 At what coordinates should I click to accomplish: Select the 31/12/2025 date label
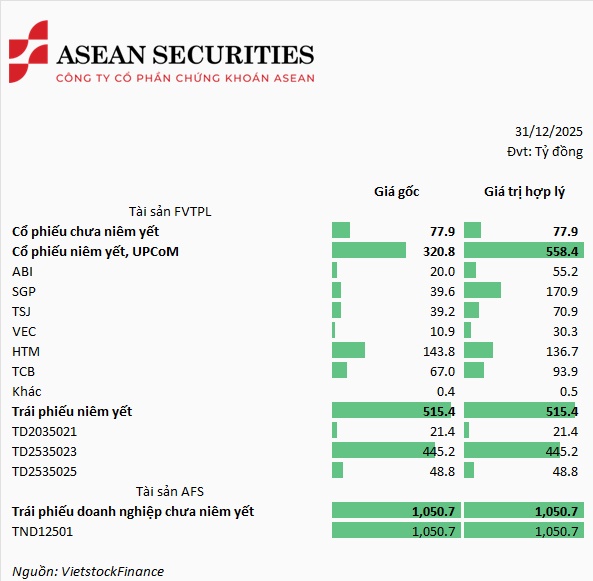pyautogui.click(x=548, y=132)
